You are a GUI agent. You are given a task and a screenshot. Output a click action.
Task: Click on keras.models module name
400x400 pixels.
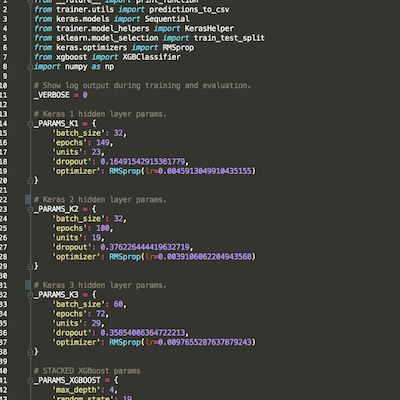(83, 19)
